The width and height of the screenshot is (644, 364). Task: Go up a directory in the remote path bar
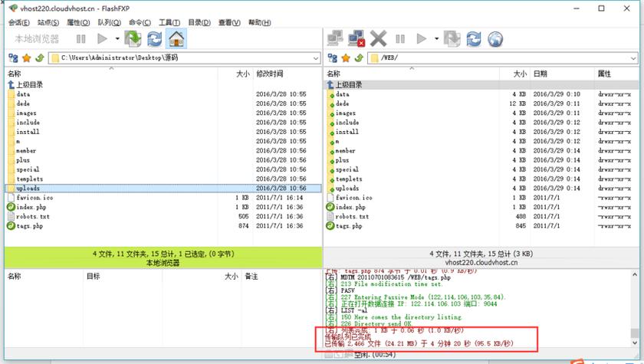tap(360, 58)
